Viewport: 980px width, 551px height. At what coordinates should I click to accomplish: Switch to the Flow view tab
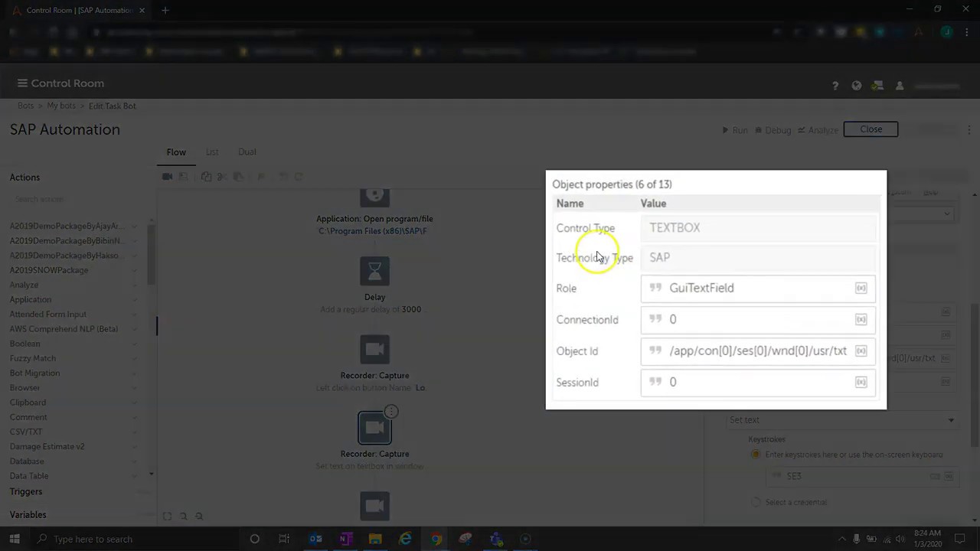pos(176,152)
